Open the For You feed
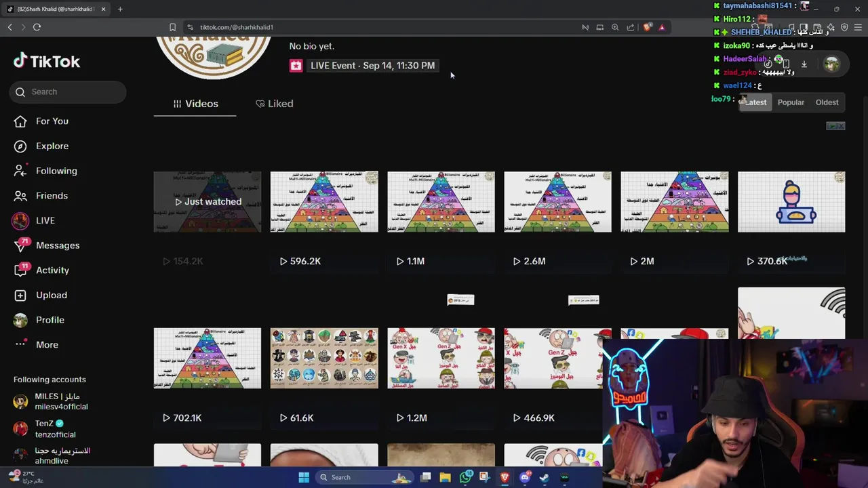This screenshot has width=868, height=488. 42,121
